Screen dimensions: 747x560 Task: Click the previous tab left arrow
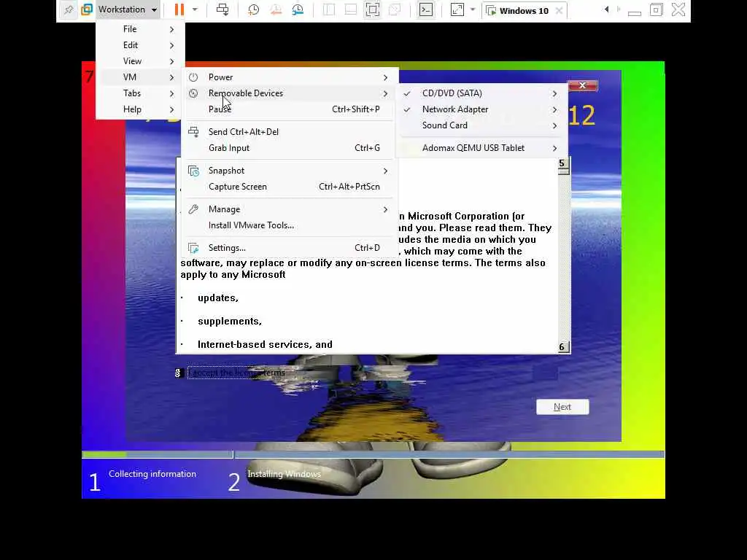[606, 9]
